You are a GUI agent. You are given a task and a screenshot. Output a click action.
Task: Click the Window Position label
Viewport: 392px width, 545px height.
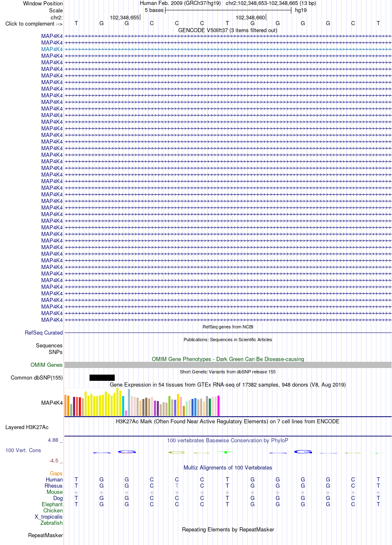(43, 3)
